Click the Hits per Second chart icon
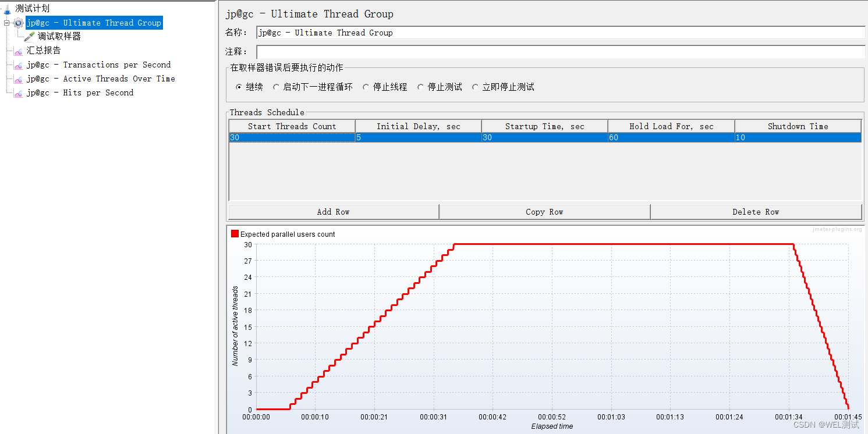Image resolution: width=868 pixels, height=434 pixels. click(18, 93)
